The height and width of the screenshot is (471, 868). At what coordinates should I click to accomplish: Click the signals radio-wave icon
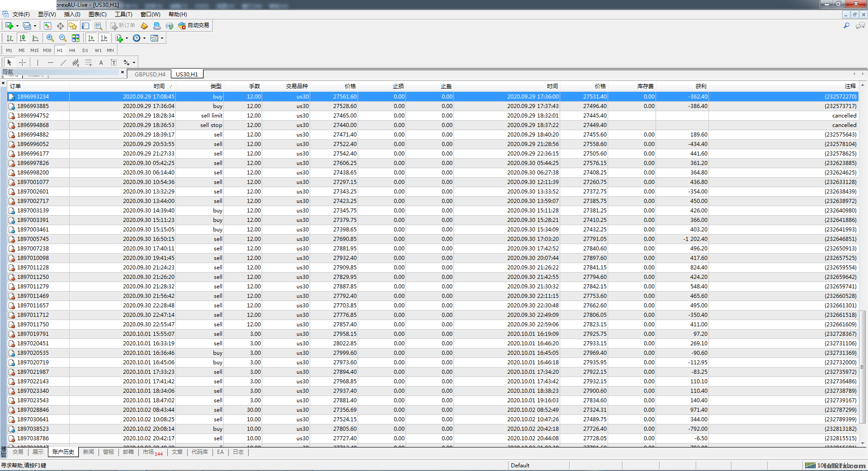pyautogui.click(x=170, y=26)
